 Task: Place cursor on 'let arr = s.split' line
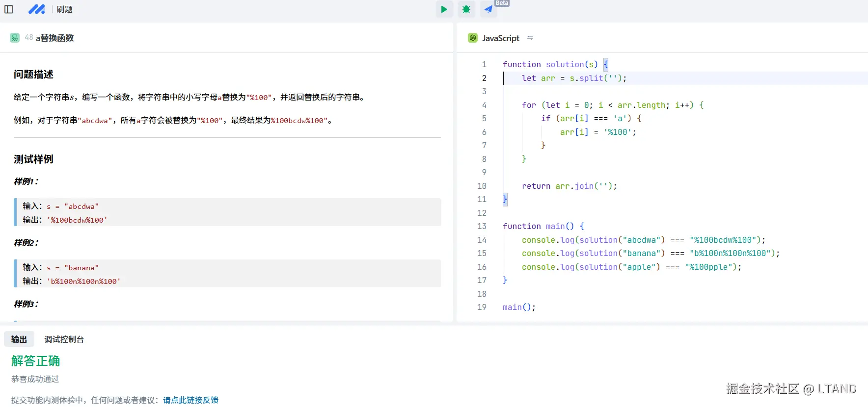(574, 78)
